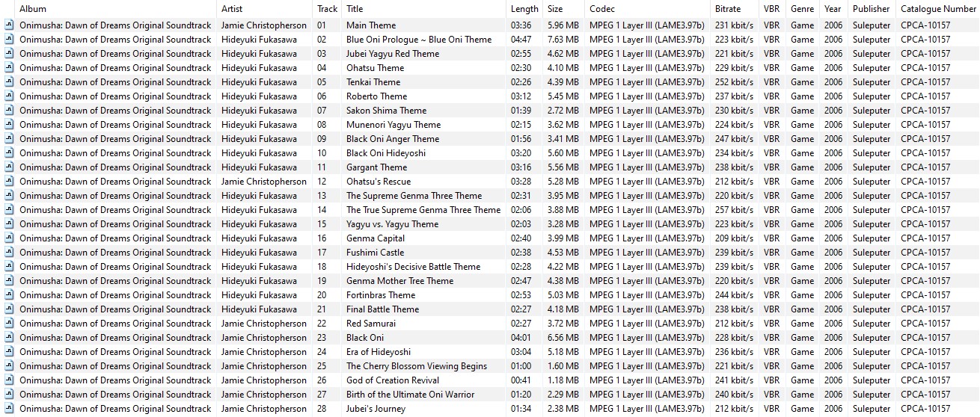The image size is (980, 417).
Task: Click the VBR column header
Action: click(x=771, y=9)
